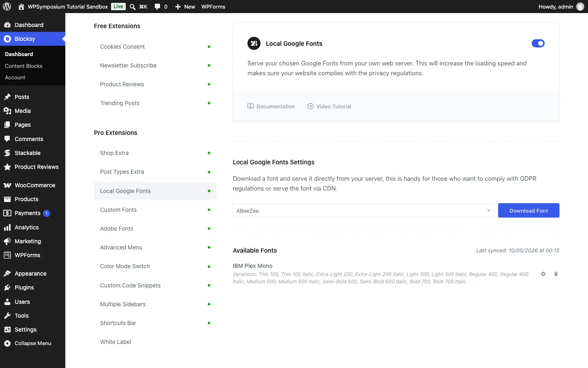Click the Live status badge
588x368 pixels.
click(x=118, y=7)
